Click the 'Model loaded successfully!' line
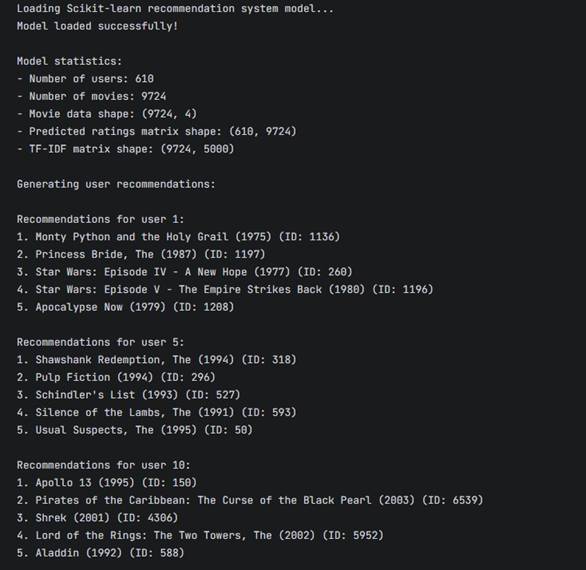Image resolution: width=586 pixels, height=570 pixels. tap(97, 27)
